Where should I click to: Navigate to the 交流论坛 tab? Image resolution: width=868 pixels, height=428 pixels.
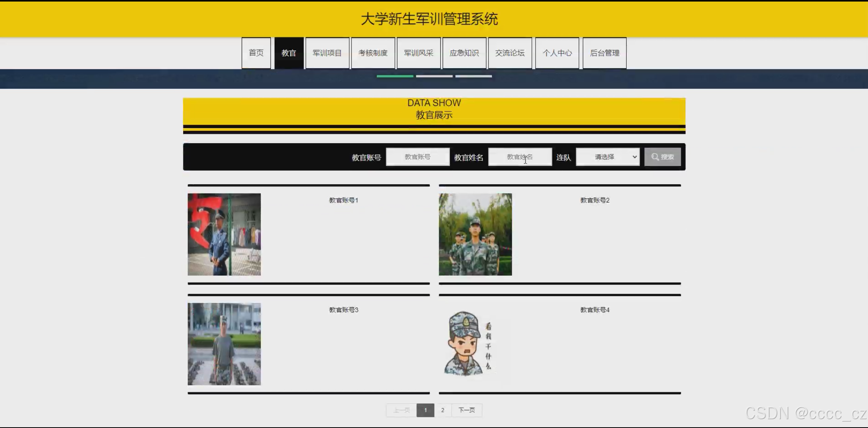point(510,53)
